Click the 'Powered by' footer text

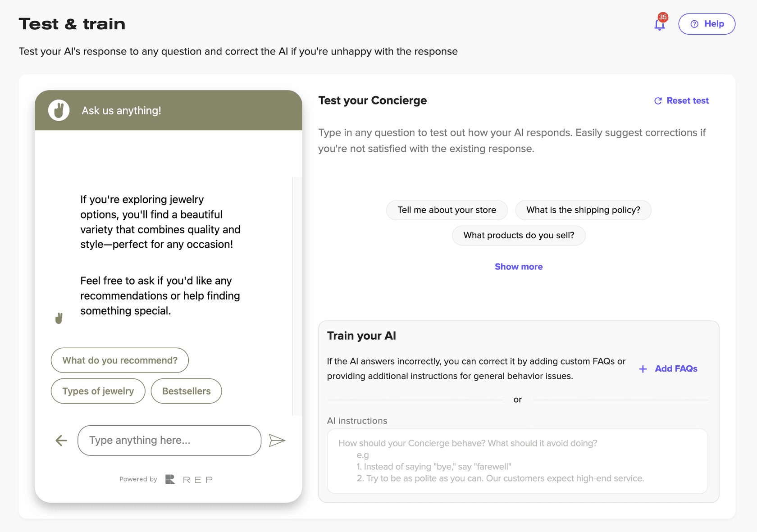tap(138, 479)
